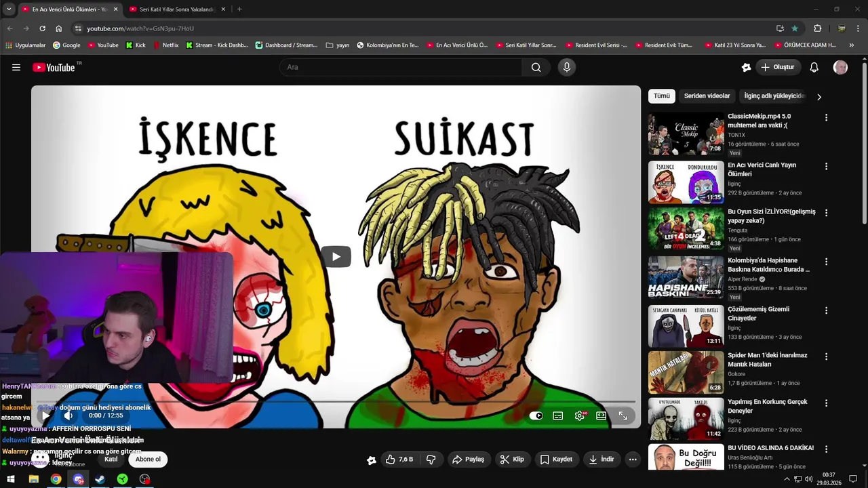The width and height of the screenshot is (868, 488).
Task: Open a new browser tab
Action: (x=239, y=9)
